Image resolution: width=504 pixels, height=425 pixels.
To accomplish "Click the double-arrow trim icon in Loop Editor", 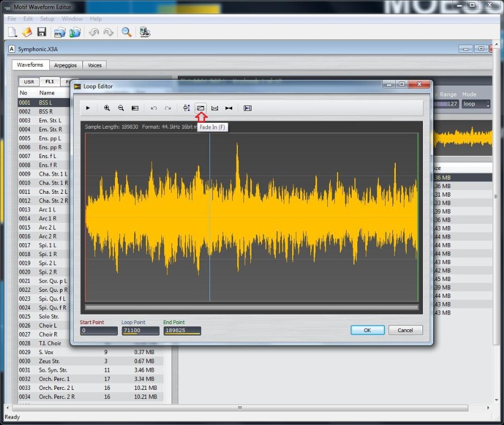I will [229, 108].
